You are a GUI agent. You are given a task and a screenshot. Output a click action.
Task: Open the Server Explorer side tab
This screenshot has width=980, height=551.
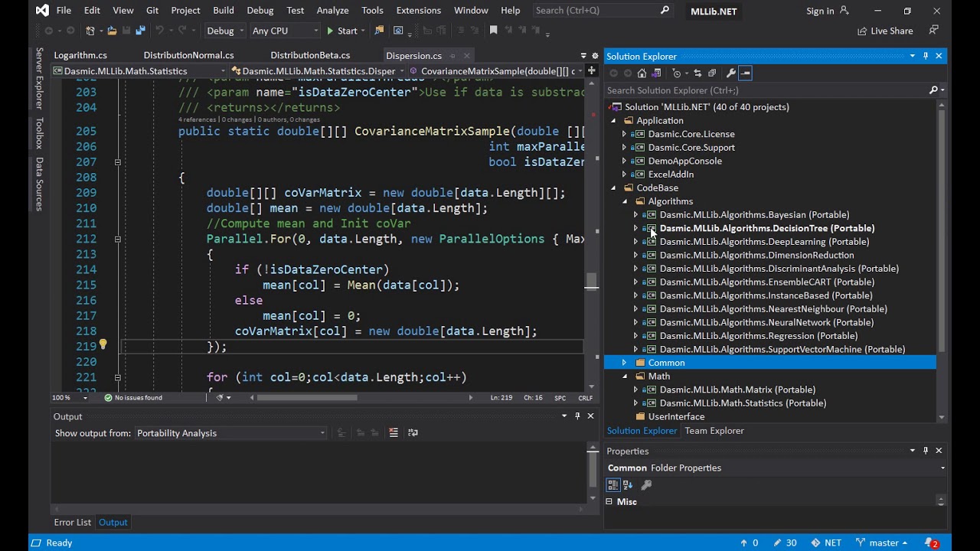coord(39,78)
